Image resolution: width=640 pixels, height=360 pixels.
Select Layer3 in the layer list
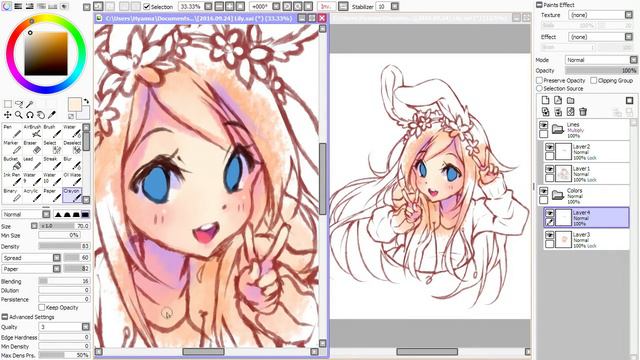click(586, 240)
